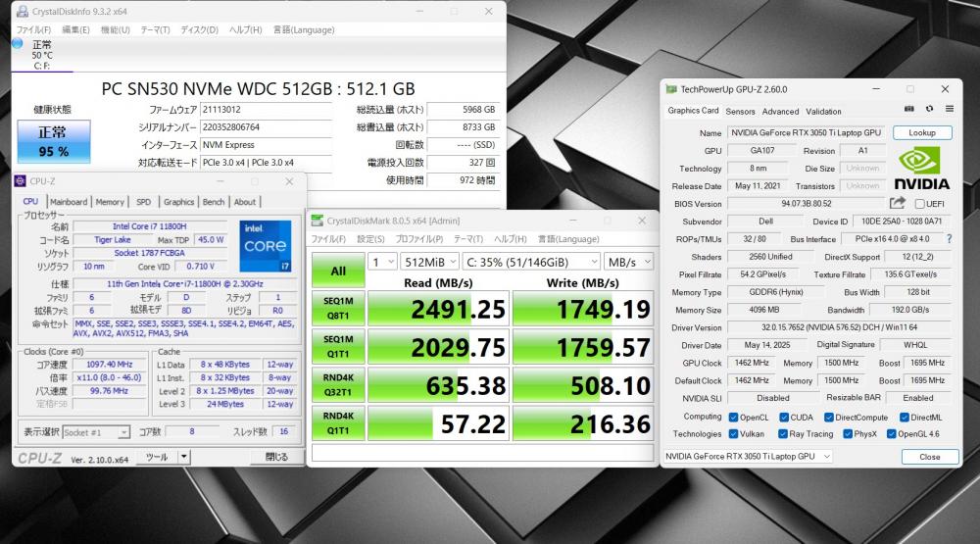Viewport: 980px width, 544px height.
Task: Run the SEQ1M Q8T1 test
Action: 338,308
